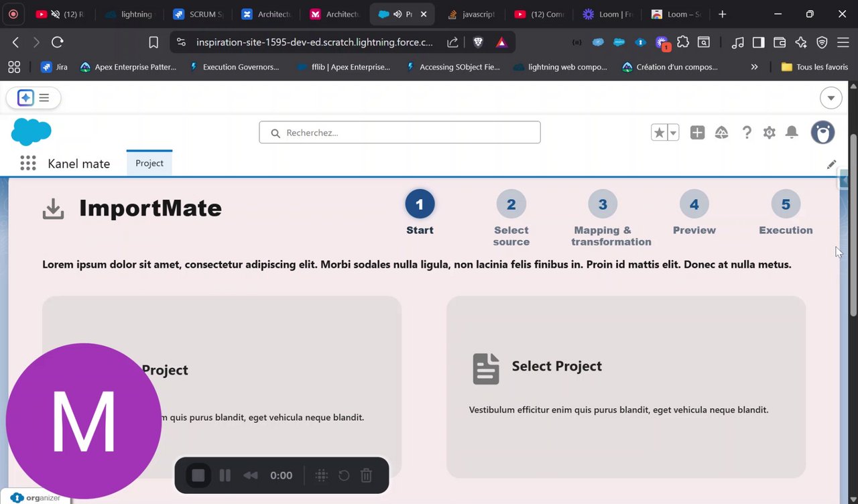Viewport: 858px width, 504px height.
Task: Open the Execution Governors bookmark
Action: coord(234,67)
